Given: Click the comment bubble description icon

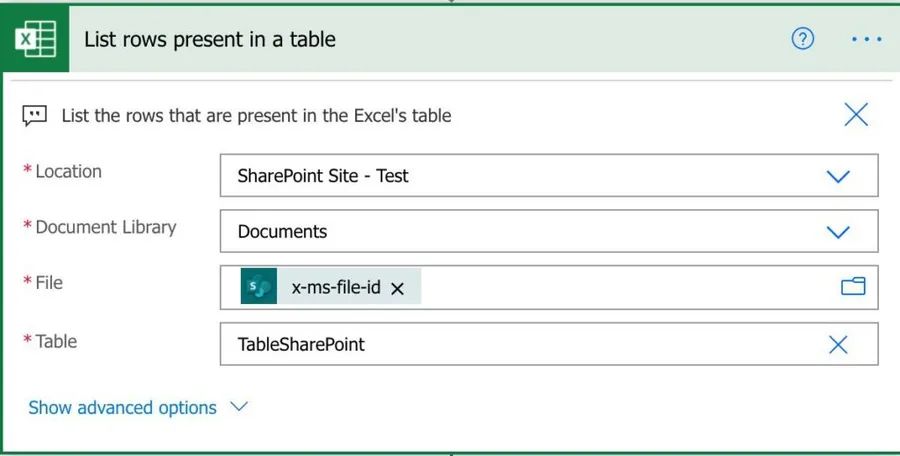Looking at the screenshot, I should point(35,115).
